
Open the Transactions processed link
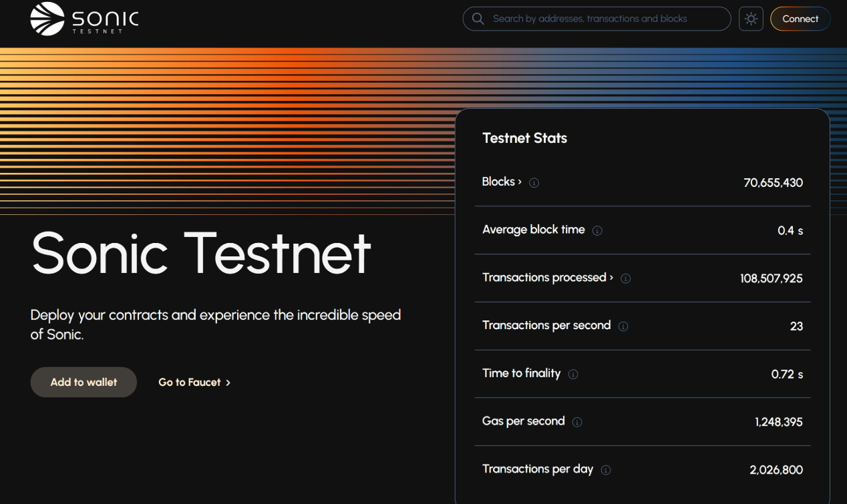click(547, 278)
